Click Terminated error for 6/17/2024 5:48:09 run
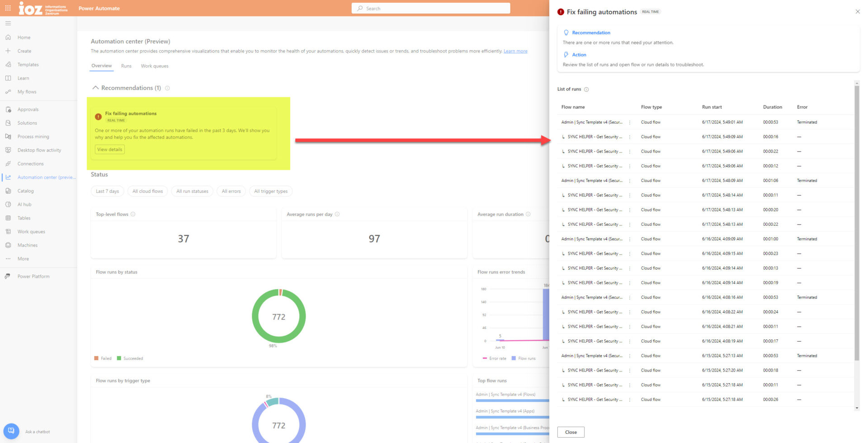 click(x=807, y=181)
